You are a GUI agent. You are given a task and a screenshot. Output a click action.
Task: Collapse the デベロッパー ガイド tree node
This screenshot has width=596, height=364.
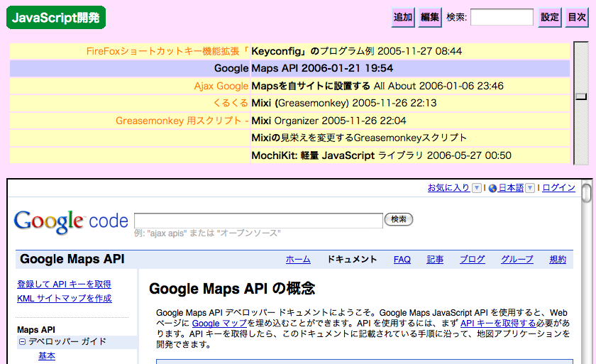click(x=22, y=341)
